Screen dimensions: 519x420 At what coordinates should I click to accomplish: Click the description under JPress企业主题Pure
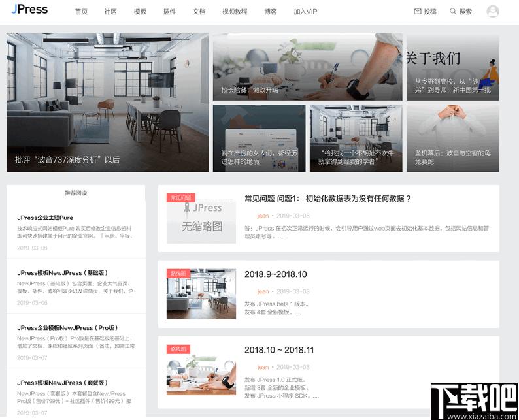point(75,232)
